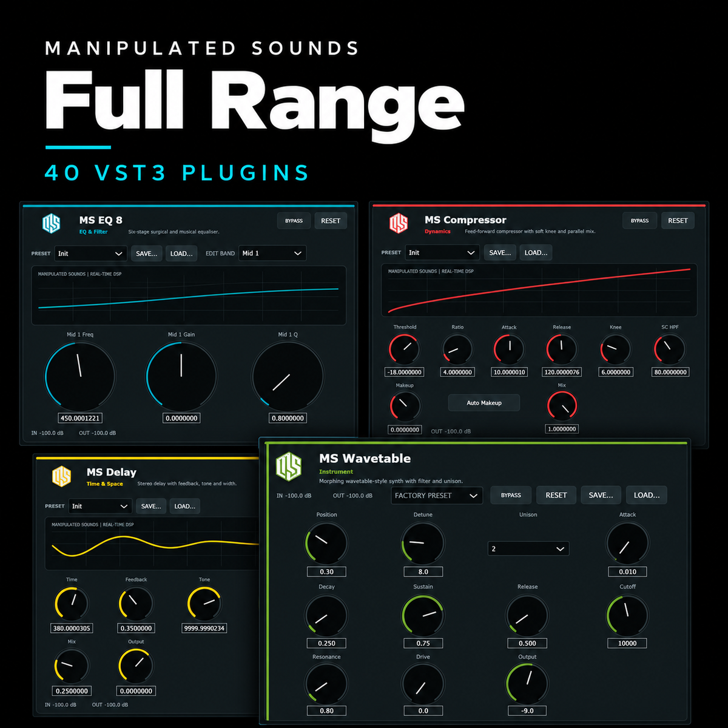The width and height of the screenshot is (728, 728).
Task: Click RESET in MS EQ 8
Action: point(331,221)
